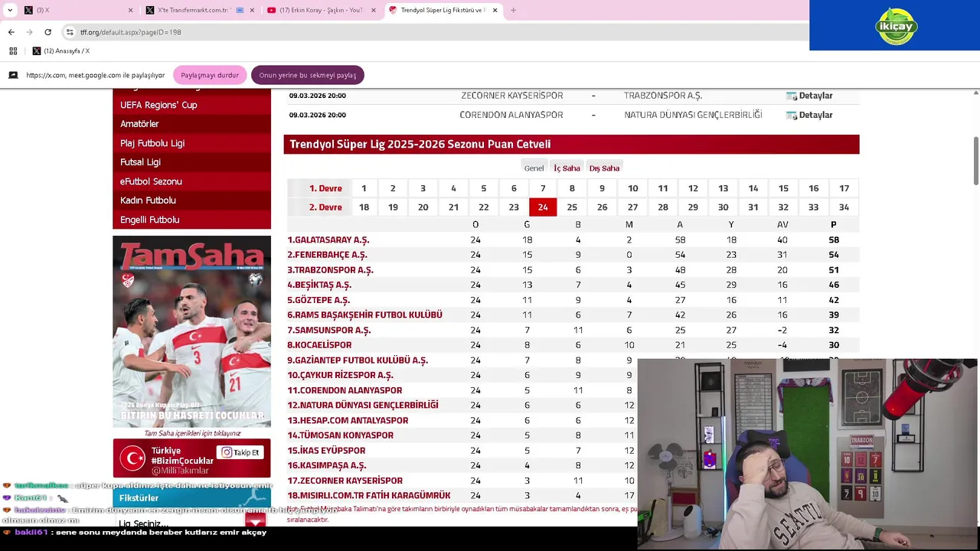
Task: Open site information icon beside the URL
Action: (70, 32)
